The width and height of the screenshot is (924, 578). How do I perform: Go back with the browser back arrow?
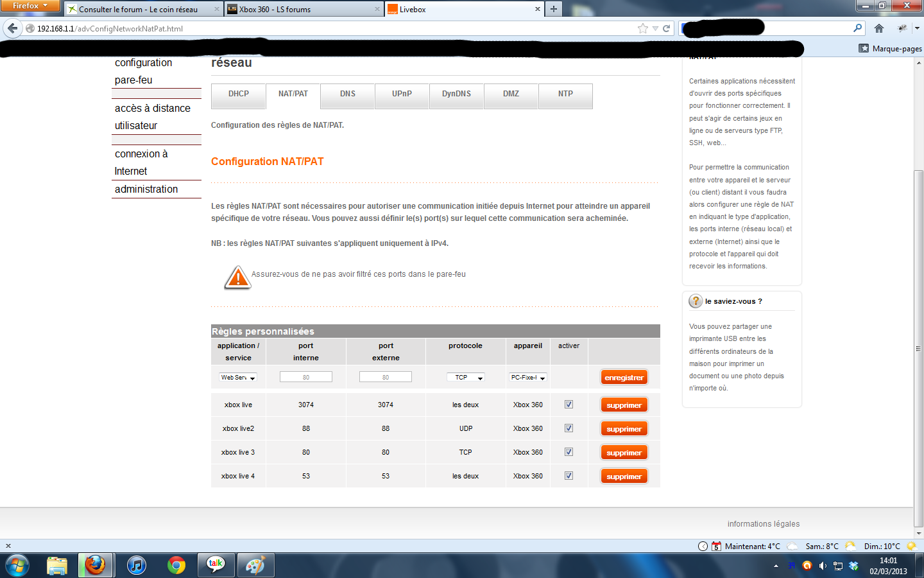click(x=12, y=28)
